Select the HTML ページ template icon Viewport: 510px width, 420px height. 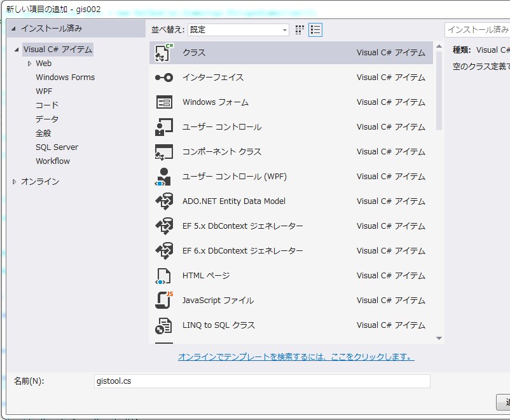pos(164,276)
